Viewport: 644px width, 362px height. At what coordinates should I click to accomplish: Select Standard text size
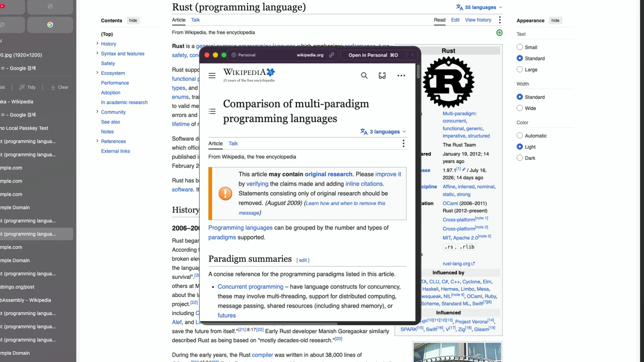(x=520, y=58)
